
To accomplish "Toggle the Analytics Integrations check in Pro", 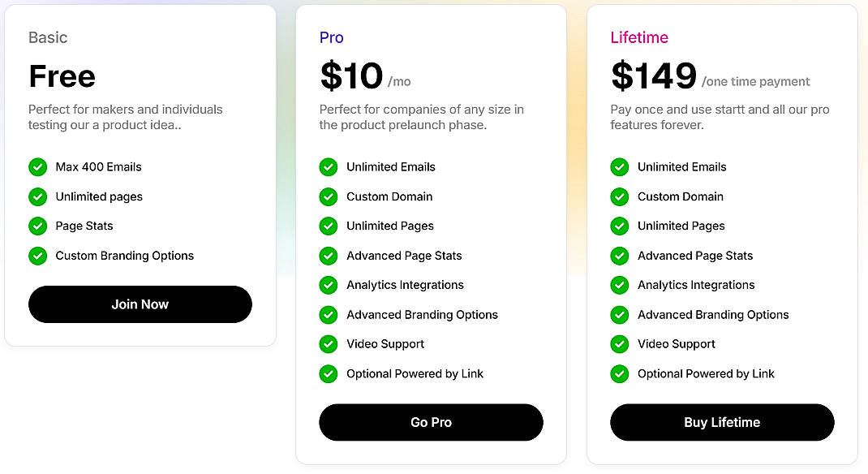I will point(329,285).
